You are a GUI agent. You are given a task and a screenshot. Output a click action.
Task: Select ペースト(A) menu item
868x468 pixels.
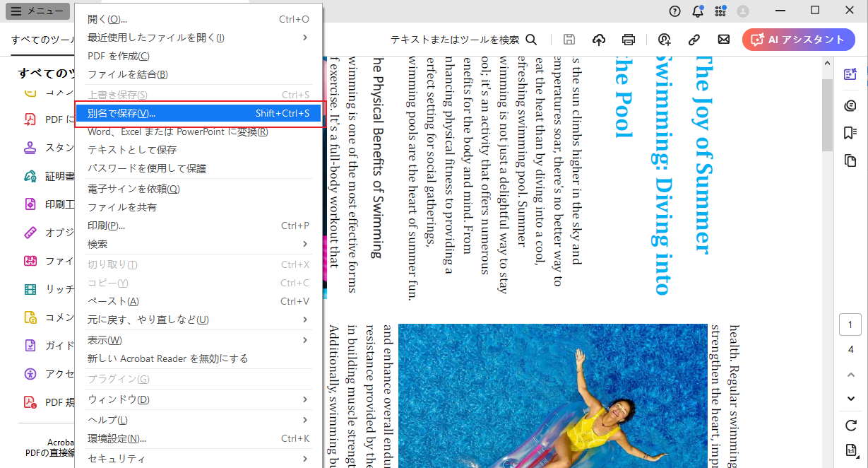point(198,301)
